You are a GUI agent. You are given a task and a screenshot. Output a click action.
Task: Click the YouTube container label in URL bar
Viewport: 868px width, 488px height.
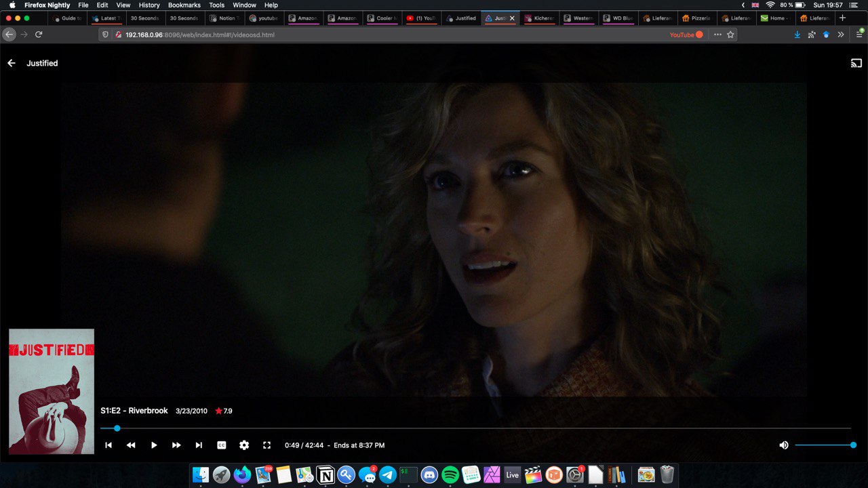point(686,35)
